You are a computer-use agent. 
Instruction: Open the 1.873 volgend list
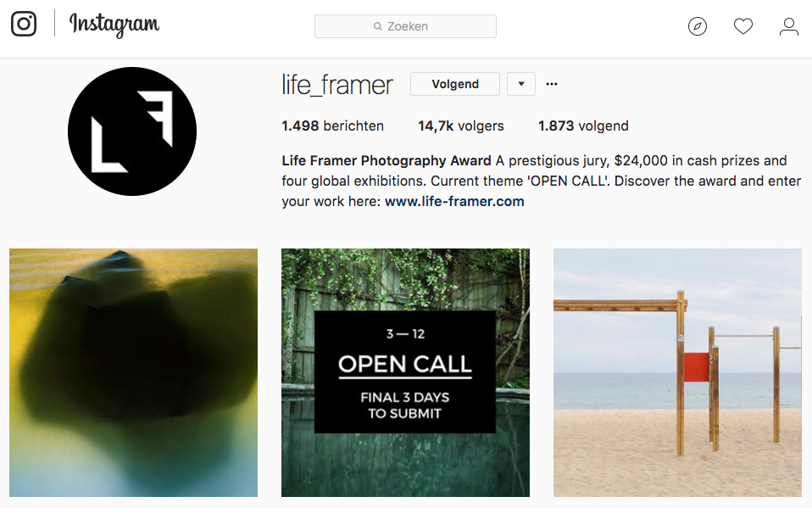(583, 126)
